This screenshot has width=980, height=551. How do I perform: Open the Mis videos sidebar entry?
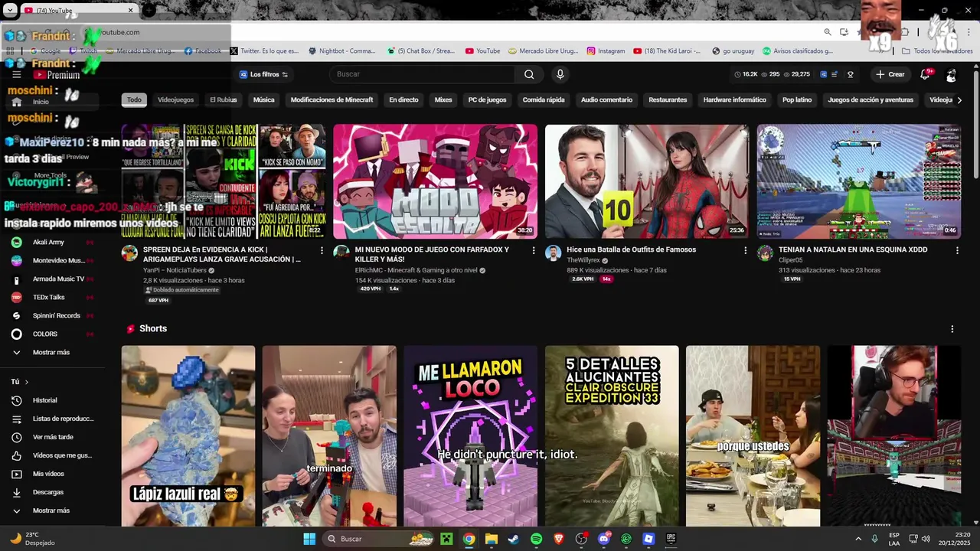tap(52, 474)
